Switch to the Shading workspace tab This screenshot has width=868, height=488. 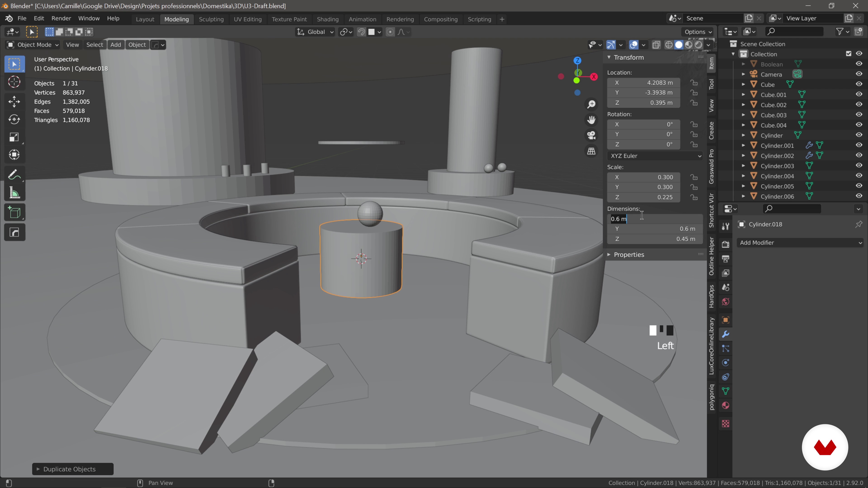pyautogui.click(x=328, y=19)
